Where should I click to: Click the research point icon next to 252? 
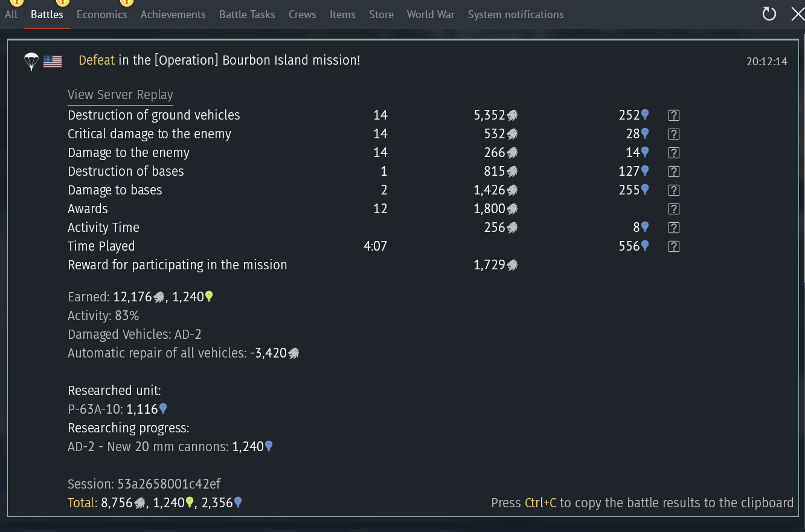point(645,115)
